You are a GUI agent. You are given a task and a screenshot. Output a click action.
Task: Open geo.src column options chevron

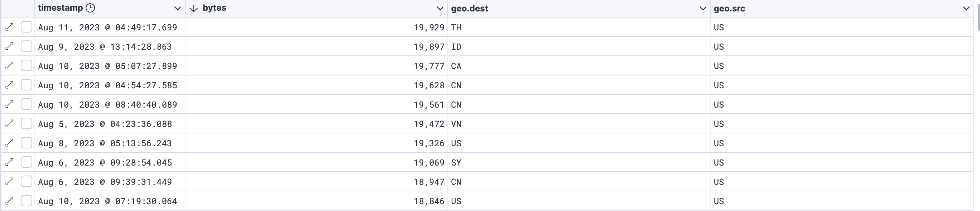[x=966, y=8]
